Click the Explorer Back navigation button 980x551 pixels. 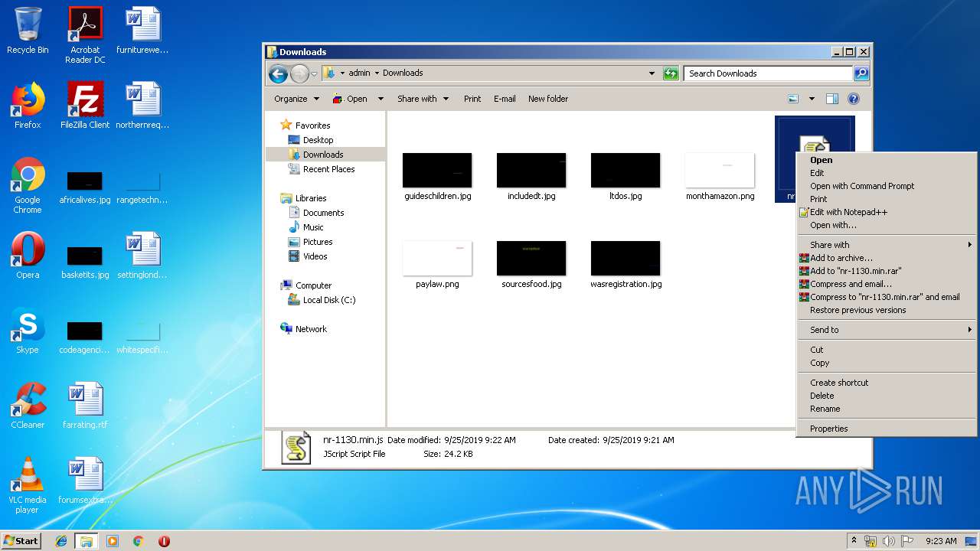pyautogui.click(x=279, y=73)
